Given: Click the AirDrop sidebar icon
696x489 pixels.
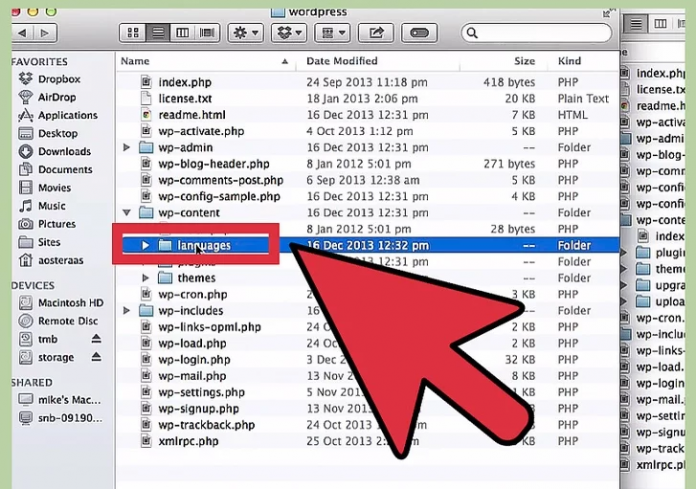Looking at the screenshot, I should 26,97.
